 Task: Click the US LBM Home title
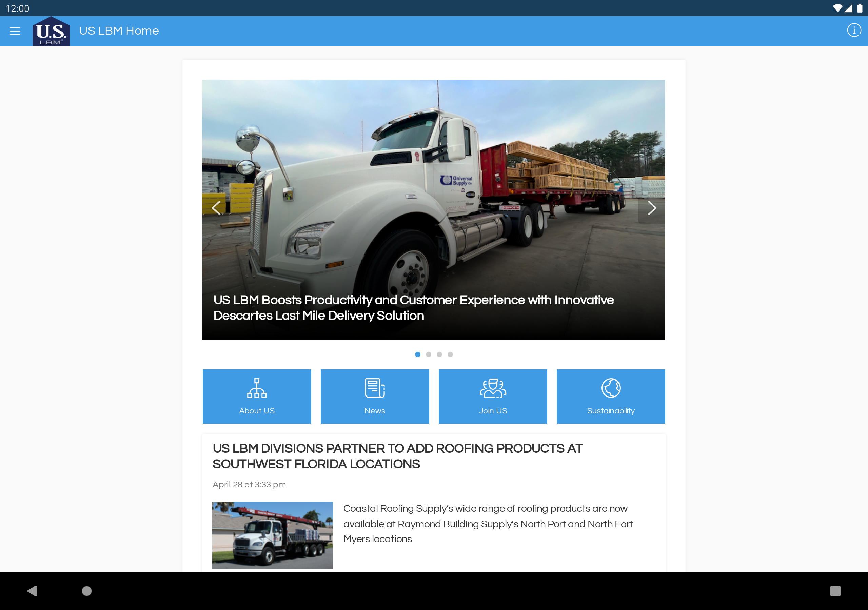coord(119,30)
